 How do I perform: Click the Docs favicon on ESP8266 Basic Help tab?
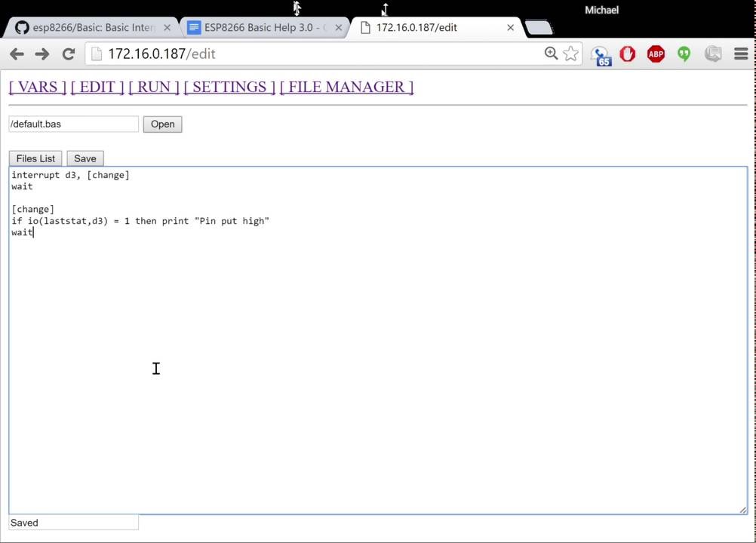(x=194, y=27)
